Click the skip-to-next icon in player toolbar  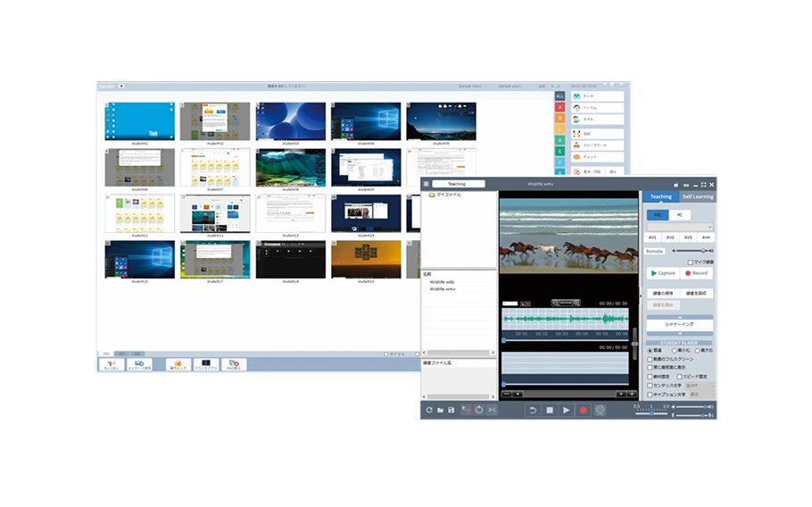tap(492, 410)
